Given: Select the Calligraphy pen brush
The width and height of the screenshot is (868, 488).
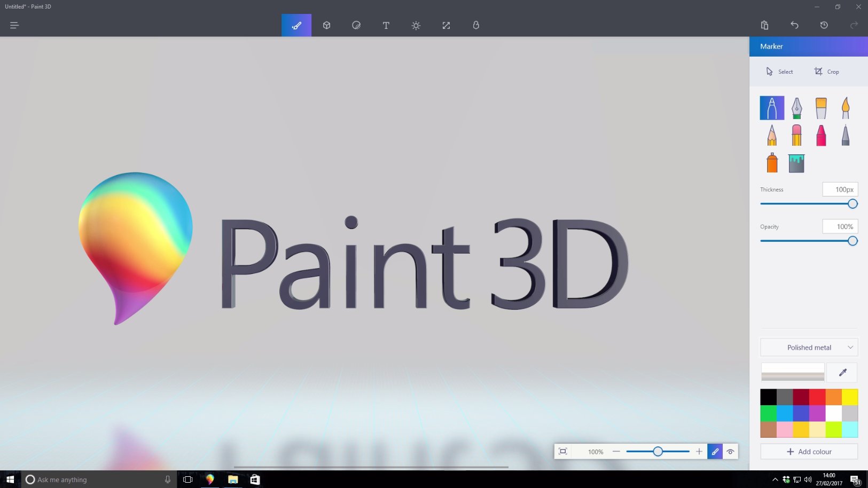Looking at the screenshot, I should pyautogui.click(x=796, y=108).
